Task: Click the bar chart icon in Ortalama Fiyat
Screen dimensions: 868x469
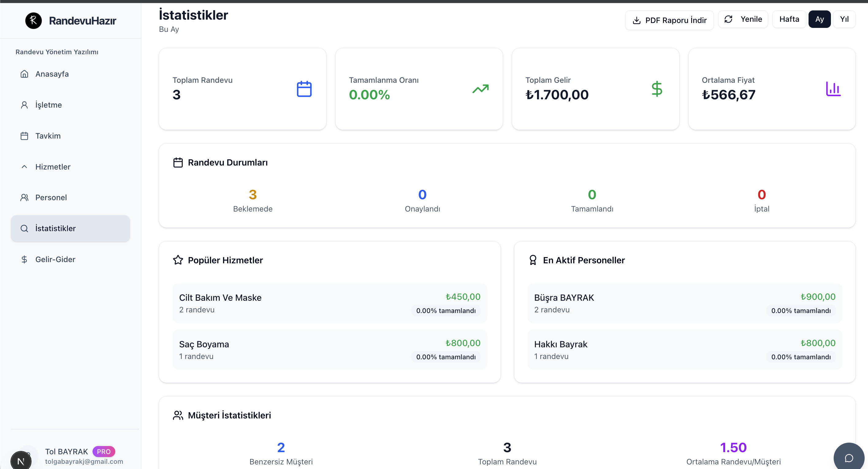Action: point(833,89)
